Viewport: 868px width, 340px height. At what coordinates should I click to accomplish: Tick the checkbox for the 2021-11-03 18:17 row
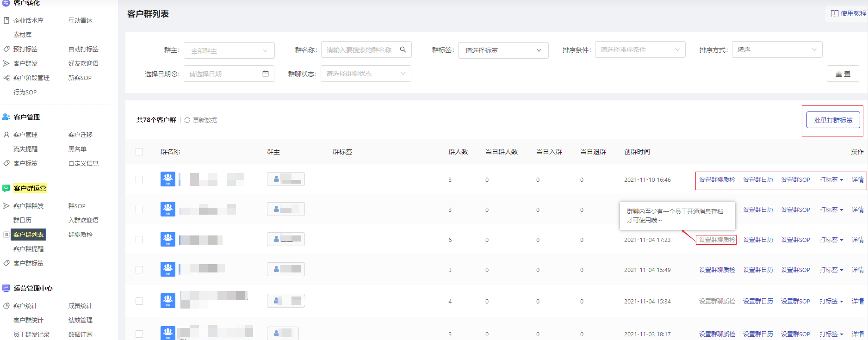[139, 334]
